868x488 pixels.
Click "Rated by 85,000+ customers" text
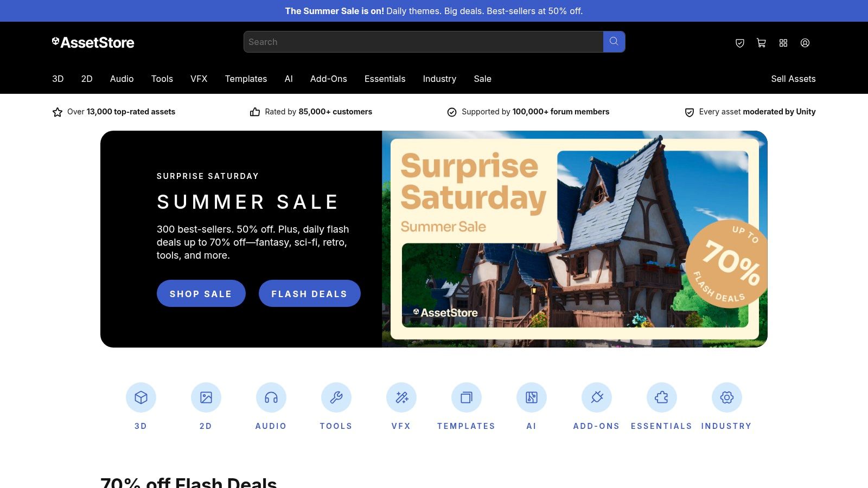coord(318,112)
